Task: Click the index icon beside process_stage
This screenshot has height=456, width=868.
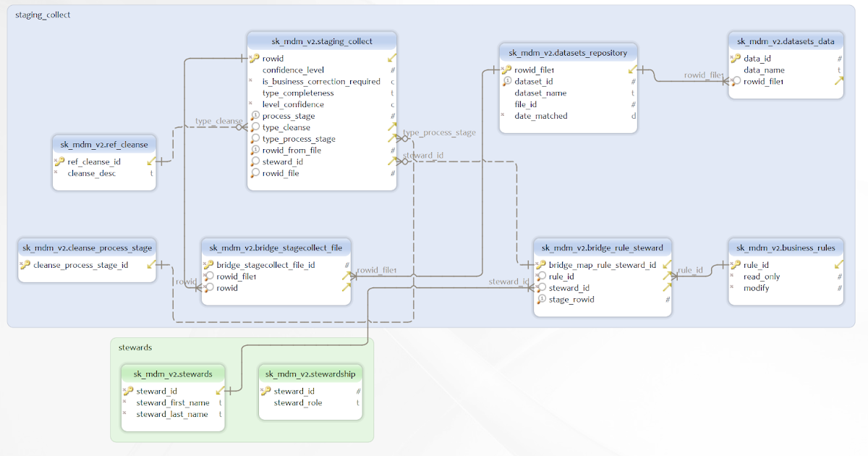Action: click(255, 115)
